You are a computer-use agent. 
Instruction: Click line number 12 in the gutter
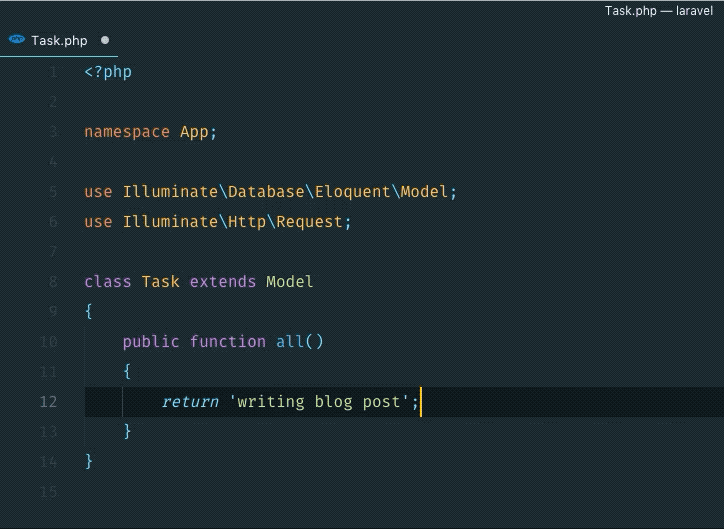click(x=48, y=402)
